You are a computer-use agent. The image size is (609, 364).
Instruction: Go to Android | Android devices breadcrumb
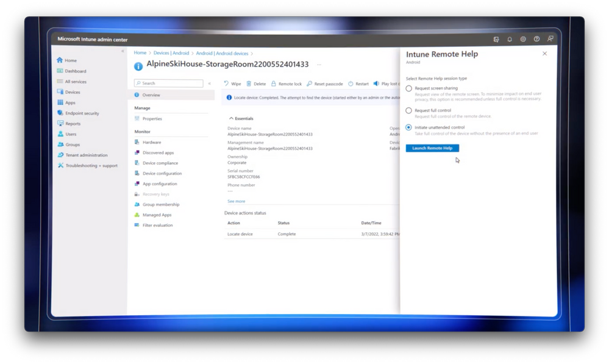pos(222,53)
